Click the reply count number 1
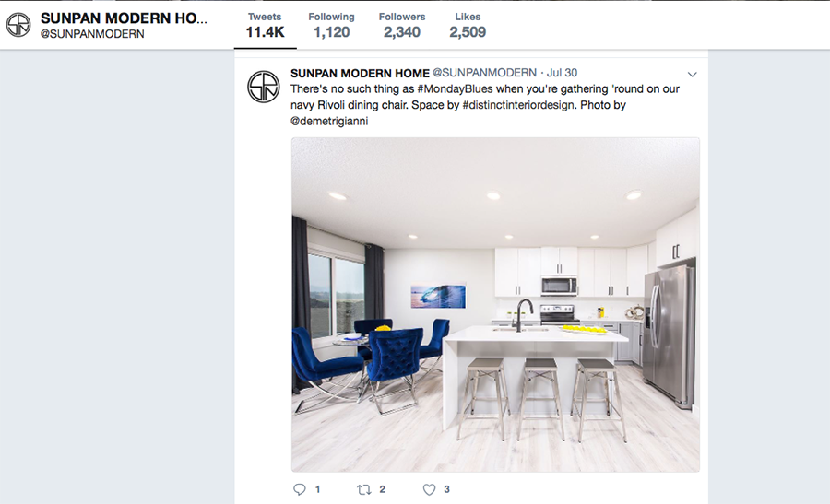830x504 pixels. (317, 490)
